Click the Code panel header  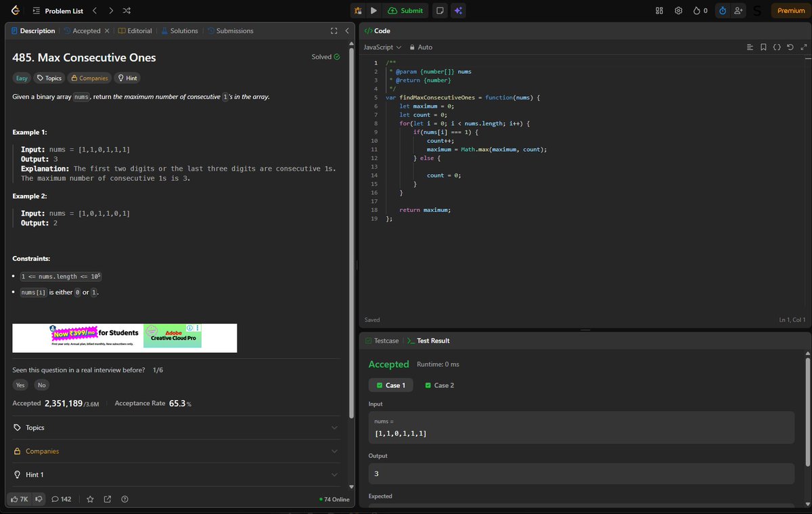[x=377, y=31]
